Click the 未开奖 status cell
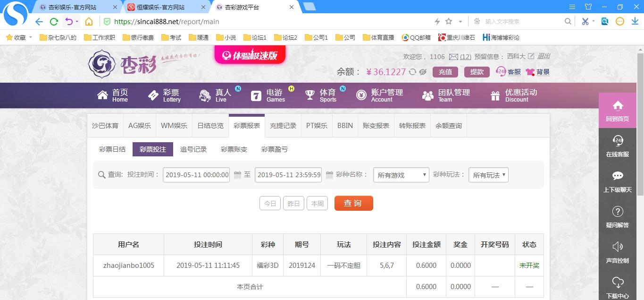644x300 pixels. point(529,266)
